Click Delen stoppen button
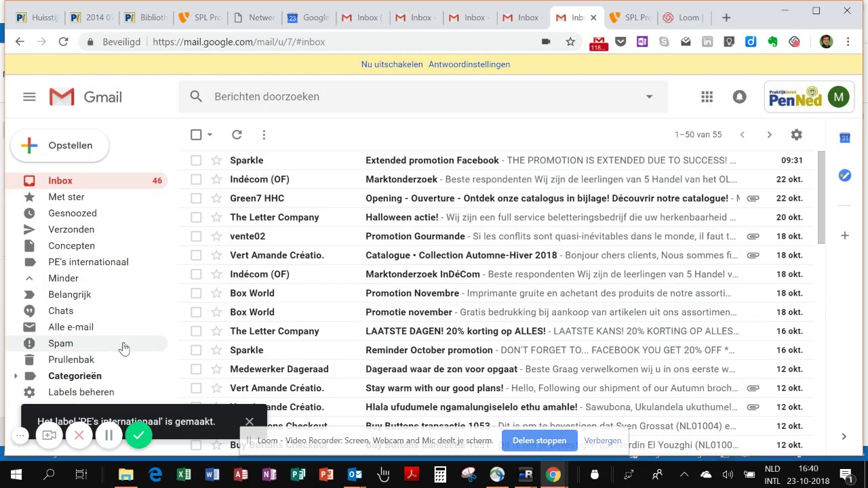The width and height of the screenshot is (868, 488). tap(539, 441)
